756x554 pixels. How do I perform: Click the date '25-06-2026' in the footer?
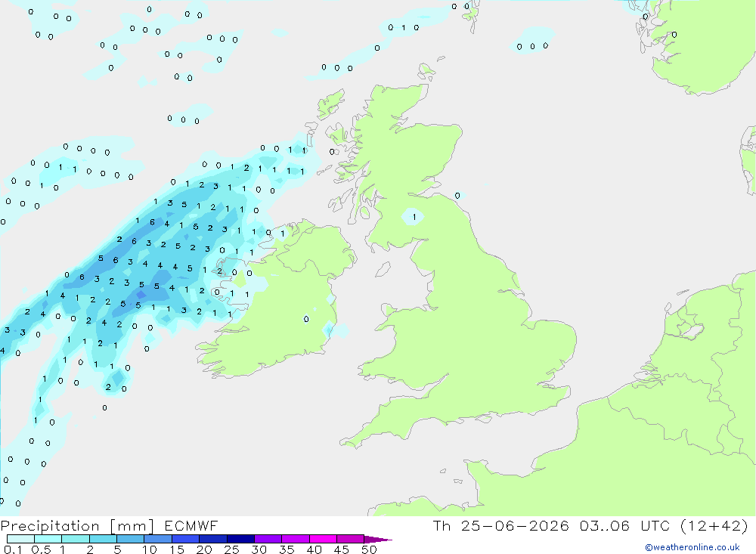tap(515, 525)
